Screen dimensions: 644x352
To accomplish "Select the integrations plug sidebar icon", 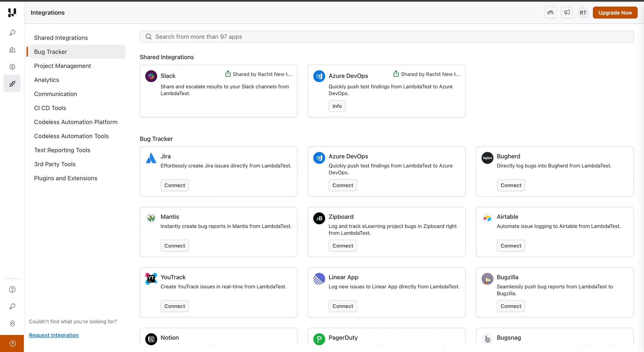I will [12, 84].
